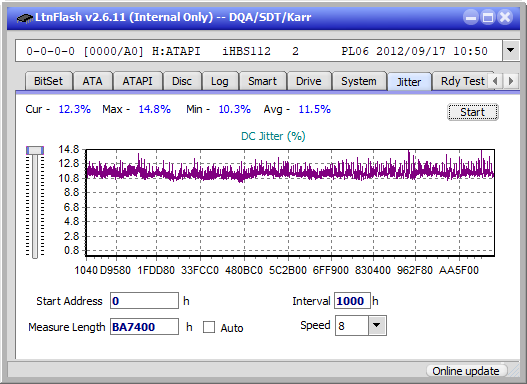Click the AA5F00 axis label
527x384 pixels.
tap(458, 270)
